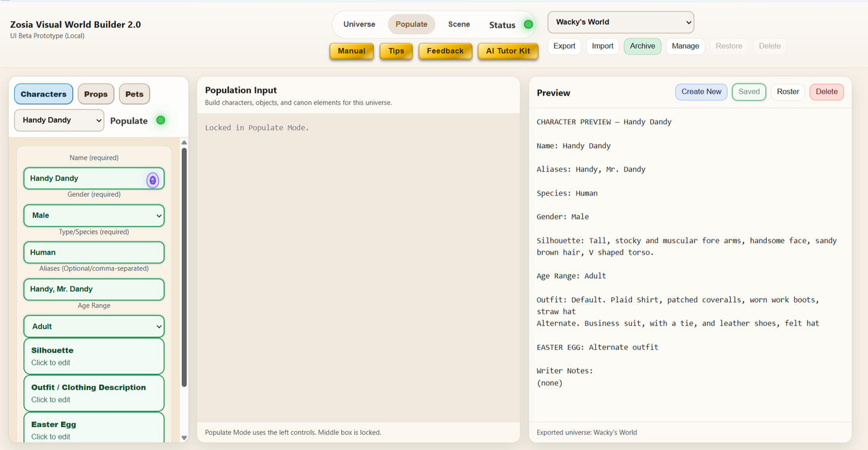Click the Export button for the universe
The width and height of the screenshot is (868, 450).
tap(564, 46)
